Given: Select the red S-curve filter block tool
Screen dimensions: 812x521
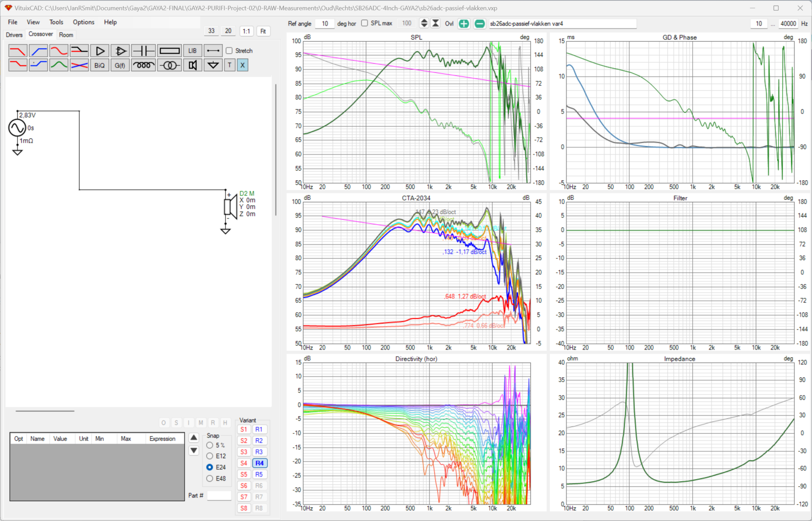Looking at the screenshot, I should click(59, 51).
